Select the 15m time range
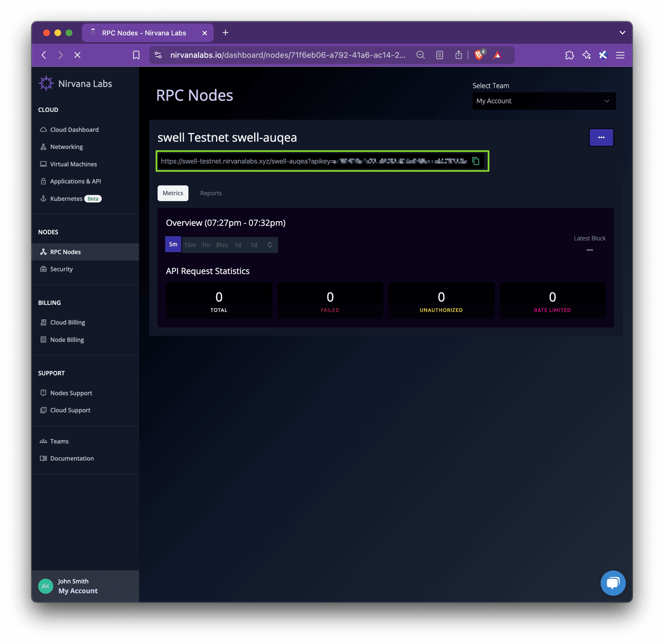 click(x=190, y=245)
